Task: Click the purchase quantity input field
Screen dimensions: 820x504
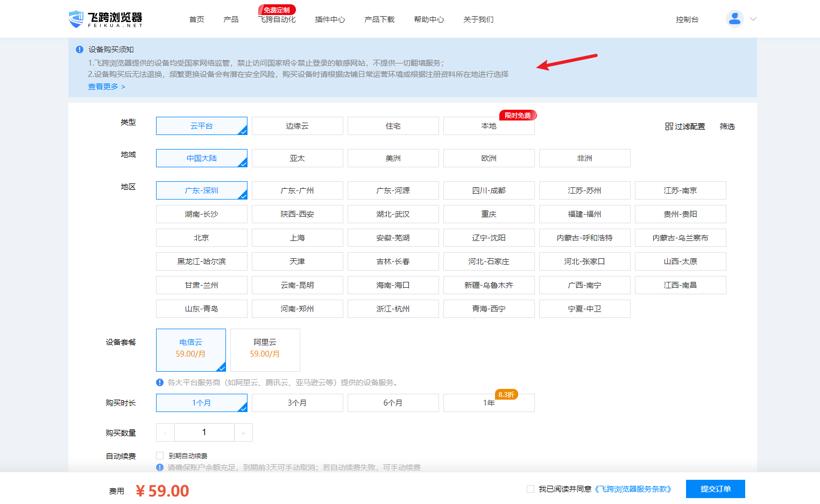Action: pyautogui.click(x=204, y=432)
